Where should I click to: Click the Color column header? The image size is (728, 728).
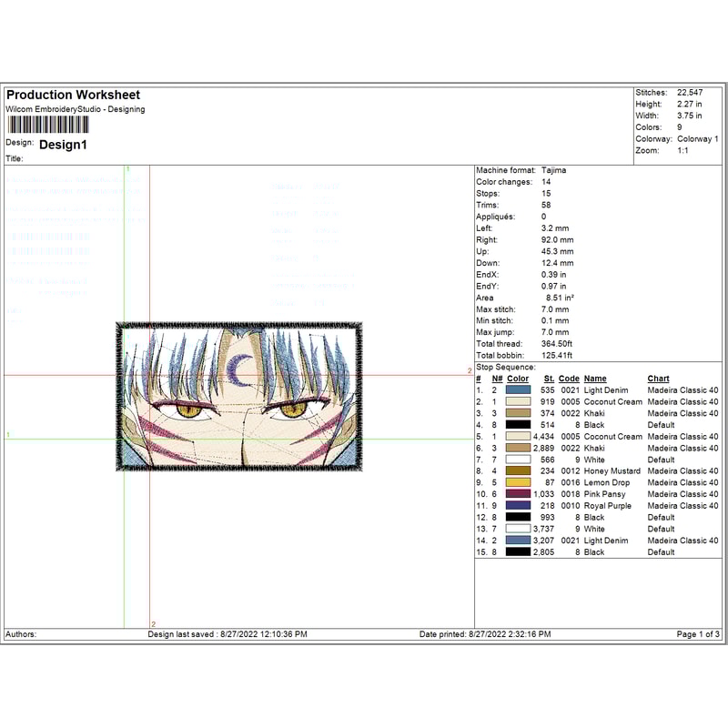point(518,379)
